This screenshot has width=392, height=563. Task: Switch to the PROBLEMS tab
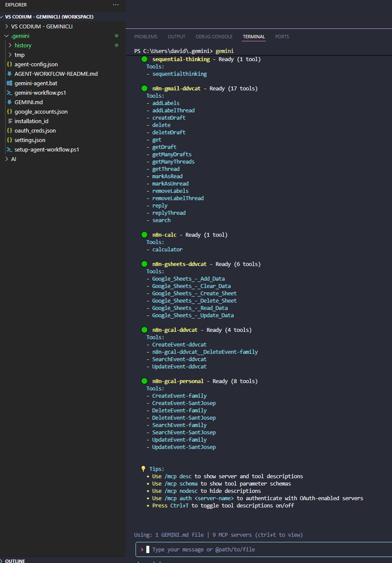coord(145,37)
